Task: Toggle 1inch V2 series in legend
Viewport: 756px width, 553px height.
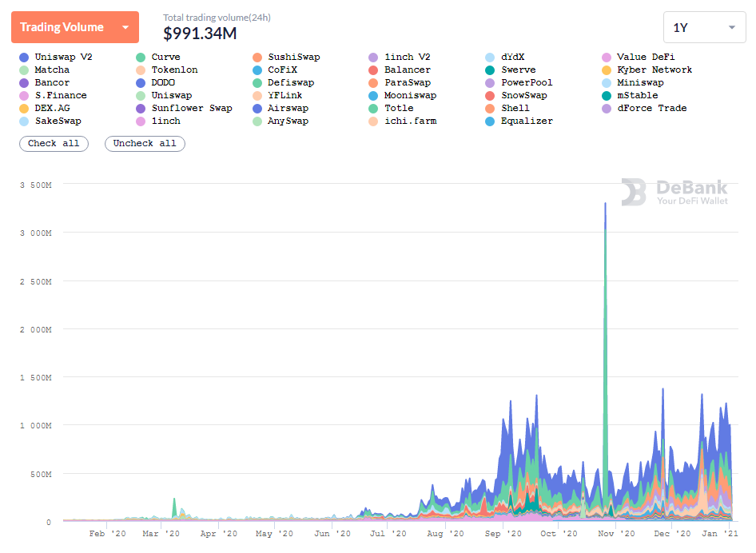Action: pos(400,57)
